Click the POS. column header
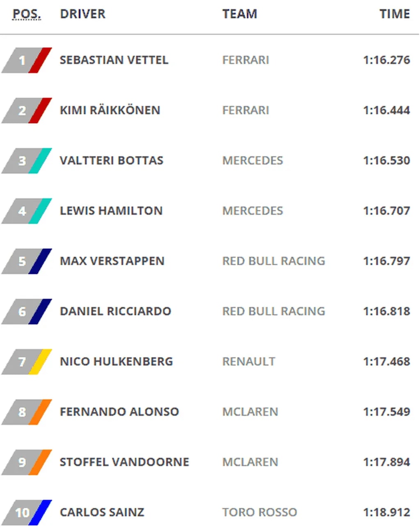420x530 pixels. (27, 14)
